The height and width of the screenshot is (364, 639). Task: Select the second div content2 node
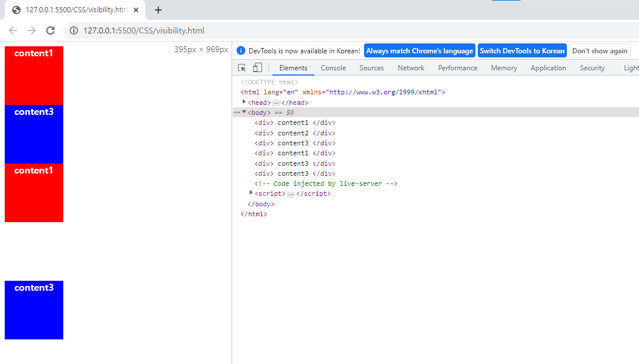[295, 133]
